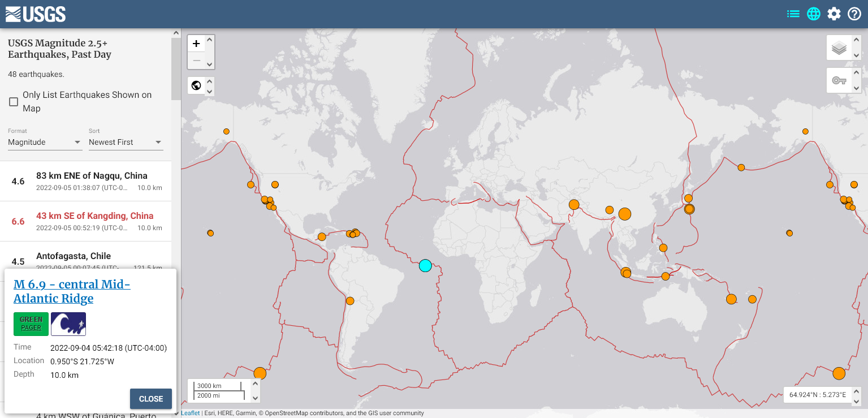
Task: Click the popup depth 10.0 km value
Action: 64,375
